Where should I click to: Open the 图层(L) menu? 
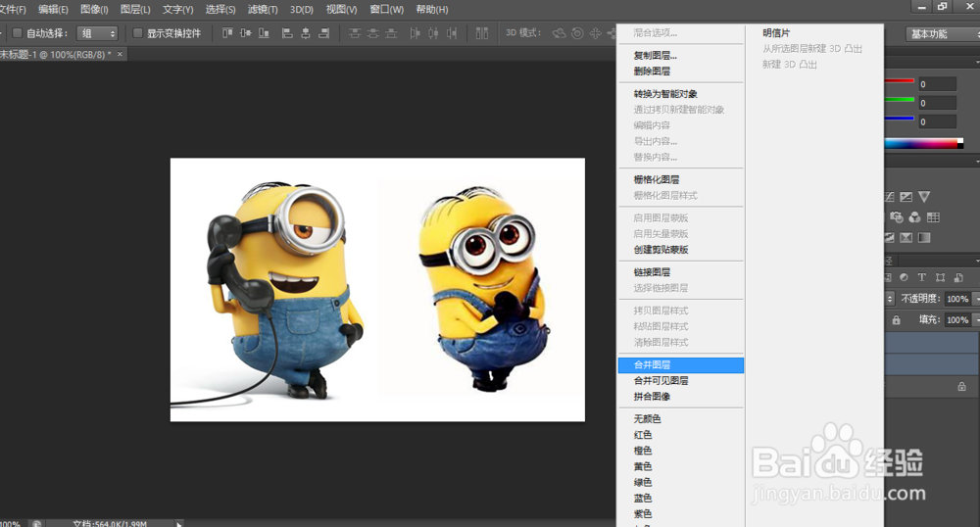[x=135, y=10]
